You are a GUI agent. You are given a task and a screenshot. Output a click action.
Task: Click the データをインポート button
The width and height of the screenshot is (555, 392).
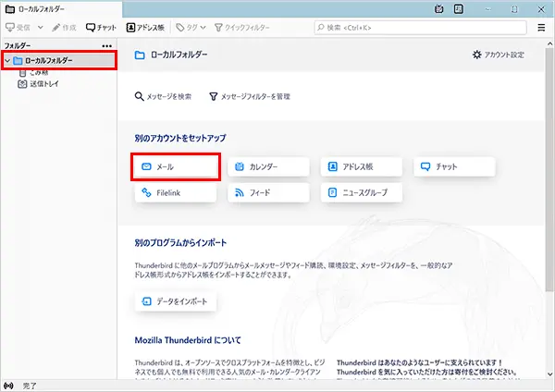point(176,301)
